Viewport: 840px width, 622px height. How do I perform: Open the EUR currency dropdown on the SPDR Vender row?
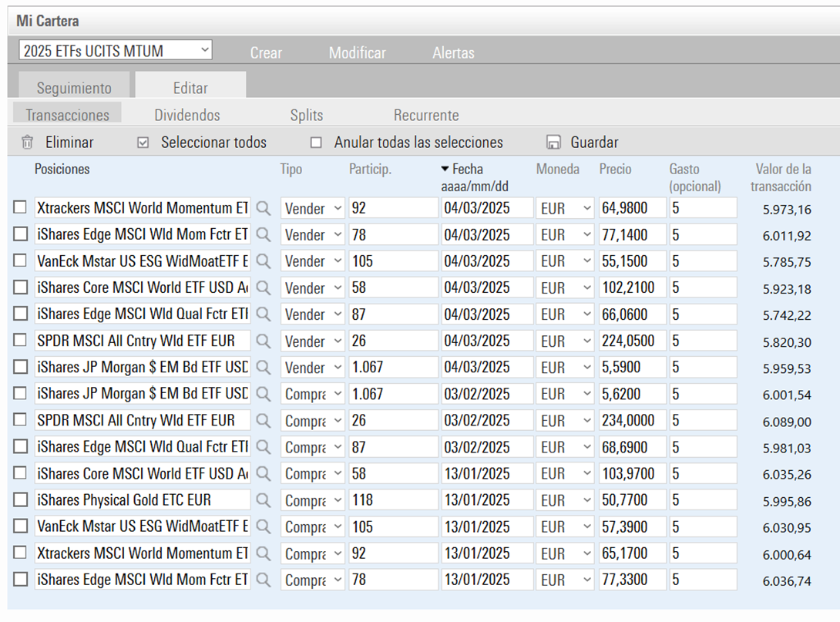[x=565, y=341]
